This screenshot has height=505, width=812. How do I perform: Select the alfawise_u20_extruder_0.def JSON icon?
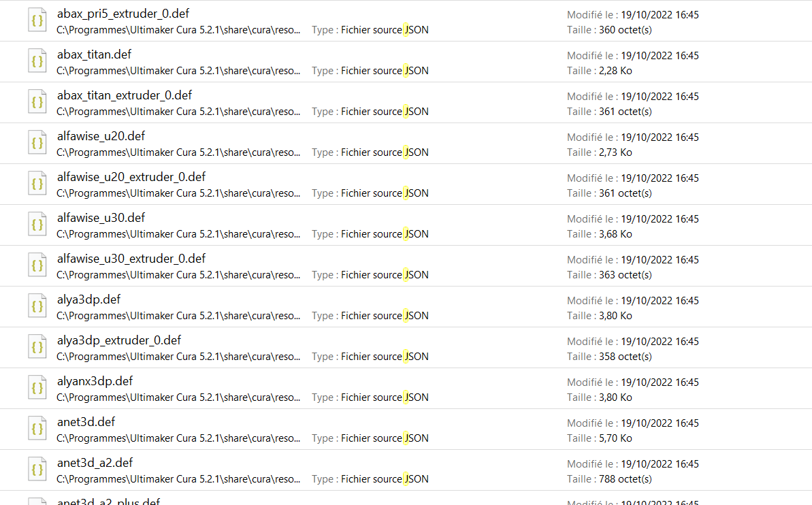[37, 184]
